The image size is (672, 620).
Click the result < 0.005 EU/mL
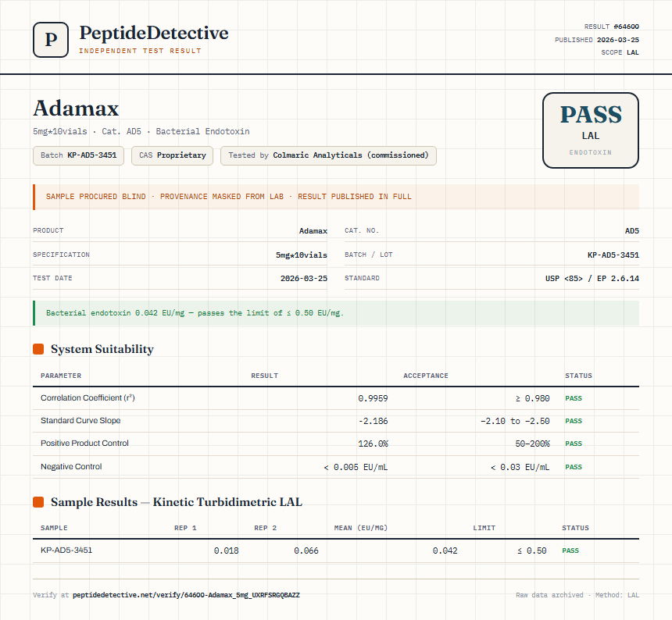point(356,467)
